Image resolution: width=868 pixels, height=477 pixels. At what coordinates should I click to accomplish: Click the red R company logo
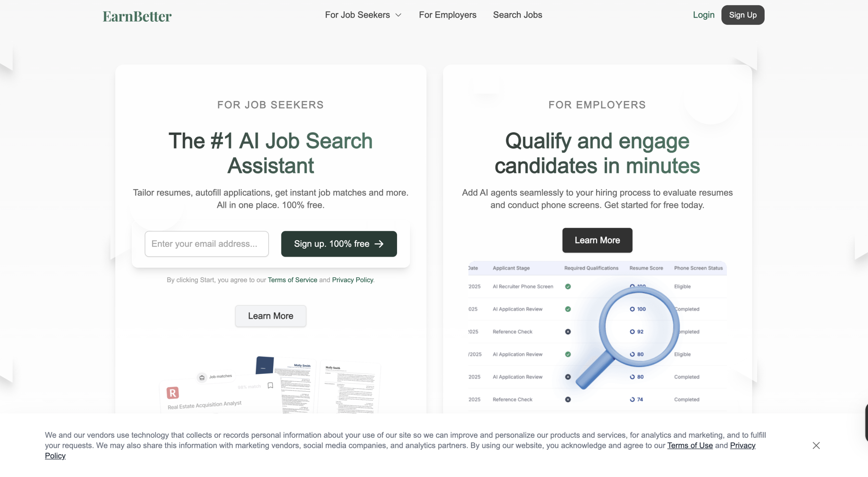tap(173, 393)
